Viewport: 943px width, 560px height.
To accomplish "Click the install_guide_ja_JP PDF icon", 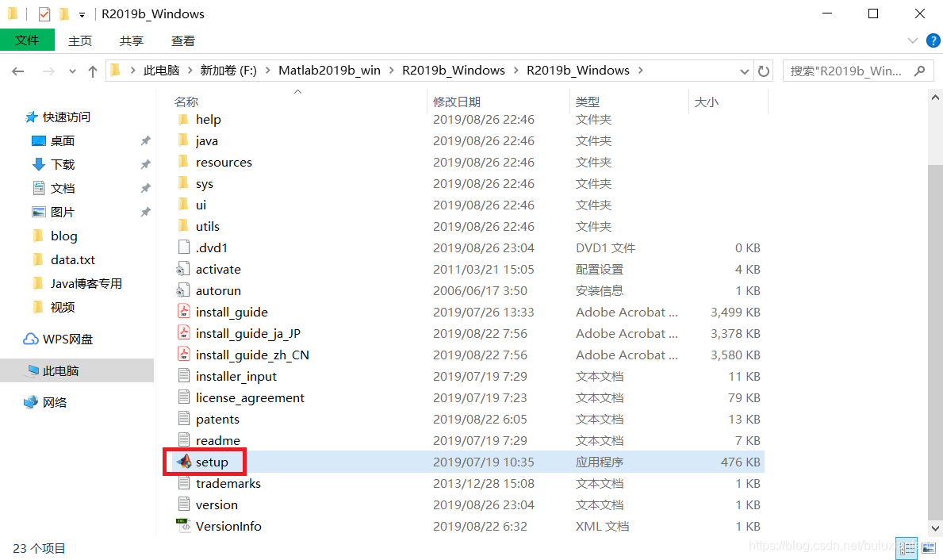I will click(x=184, y=333).
